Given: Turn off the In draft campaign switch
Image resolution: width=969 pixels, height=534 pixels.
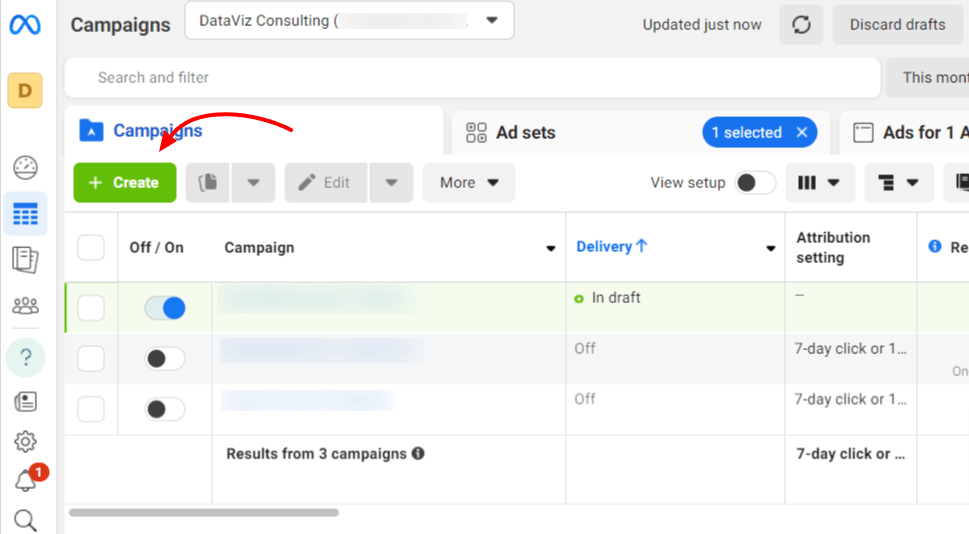Looking at the screenshot, I should coord(165,308).
